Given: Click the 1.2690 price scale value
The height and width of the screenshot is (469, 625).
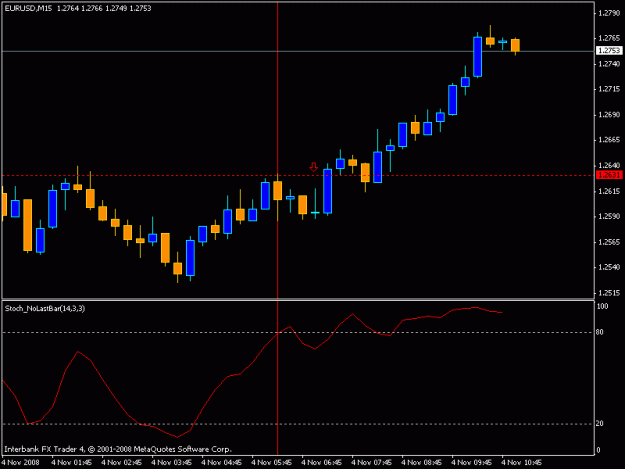Looking at the screenshot, I should pos(609,115).
